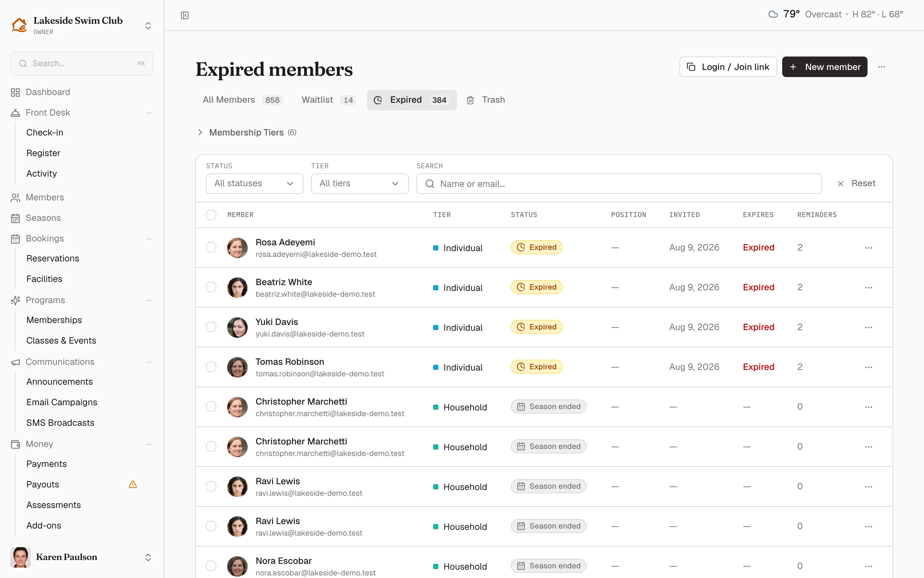Select the Expired tab
Viewport: 924px width, 578px height.
(412, 100)
